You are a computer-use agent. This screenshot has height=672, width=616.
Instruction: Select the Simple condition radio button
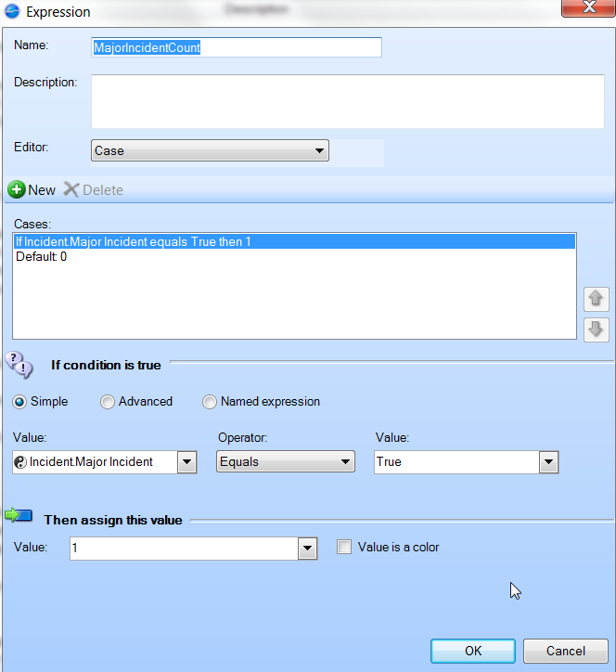click(19, 402)
